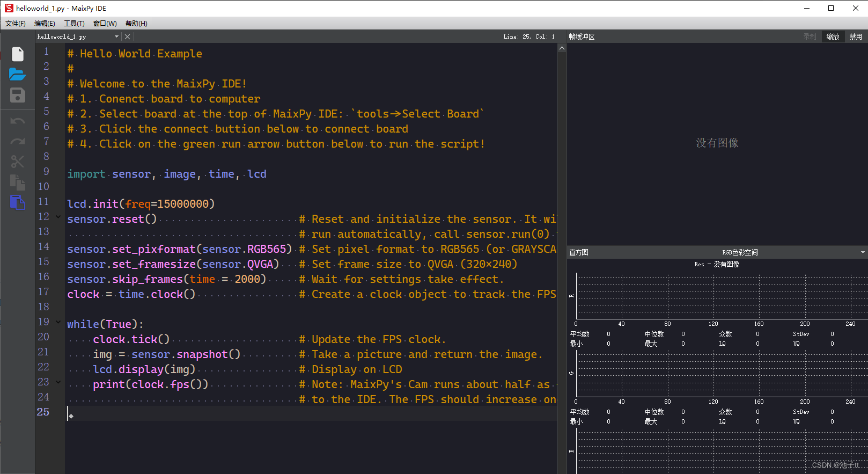Click the 录制 record button
Viewport: 868px width, 474px height.
point(810,37)
